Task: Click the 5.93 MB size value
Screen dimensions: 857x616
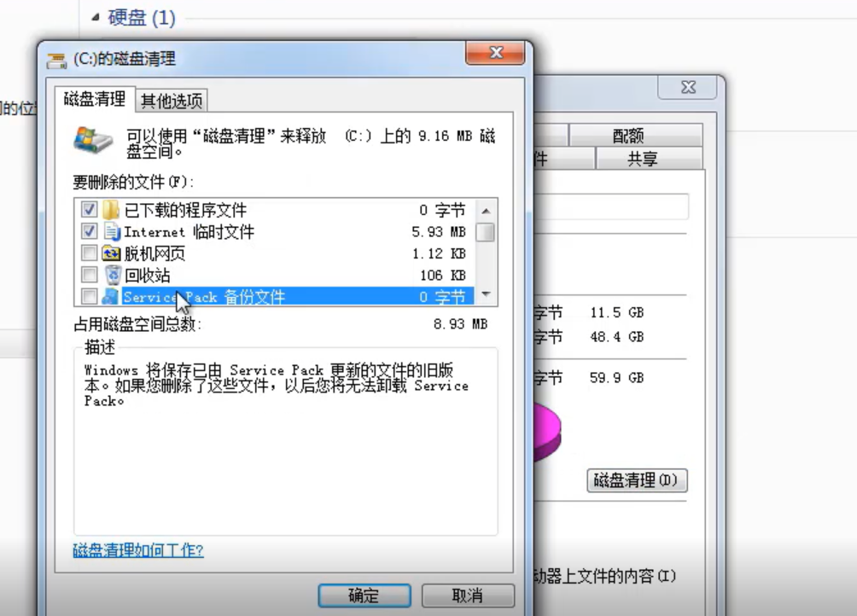Action: coord(439,232)
